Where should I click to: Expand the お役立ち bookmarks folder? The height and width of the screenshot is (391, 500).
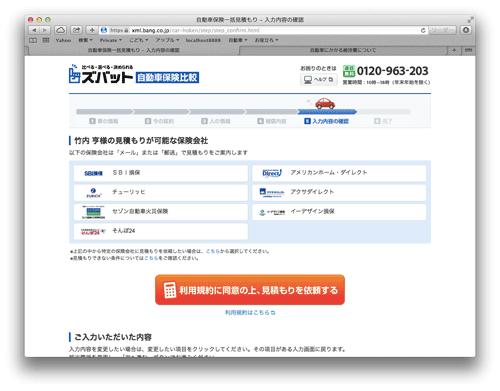[266, 40]
